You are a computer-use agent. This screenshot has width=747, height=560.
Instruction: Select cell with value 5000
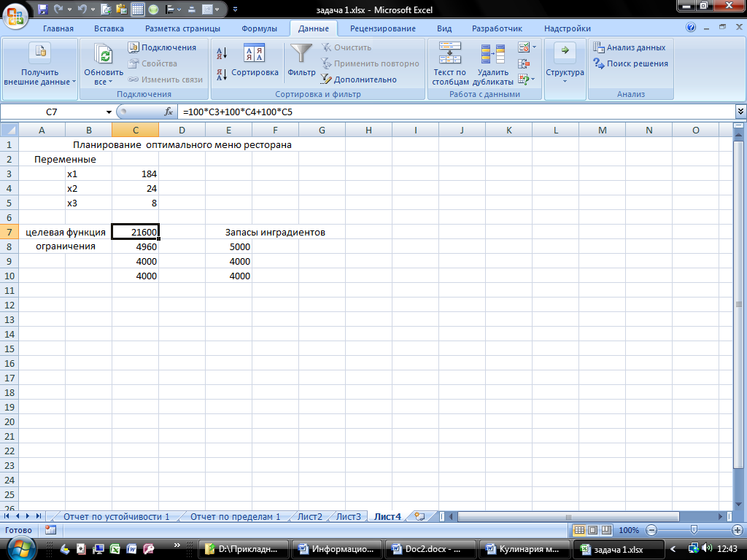click(228, 246)
